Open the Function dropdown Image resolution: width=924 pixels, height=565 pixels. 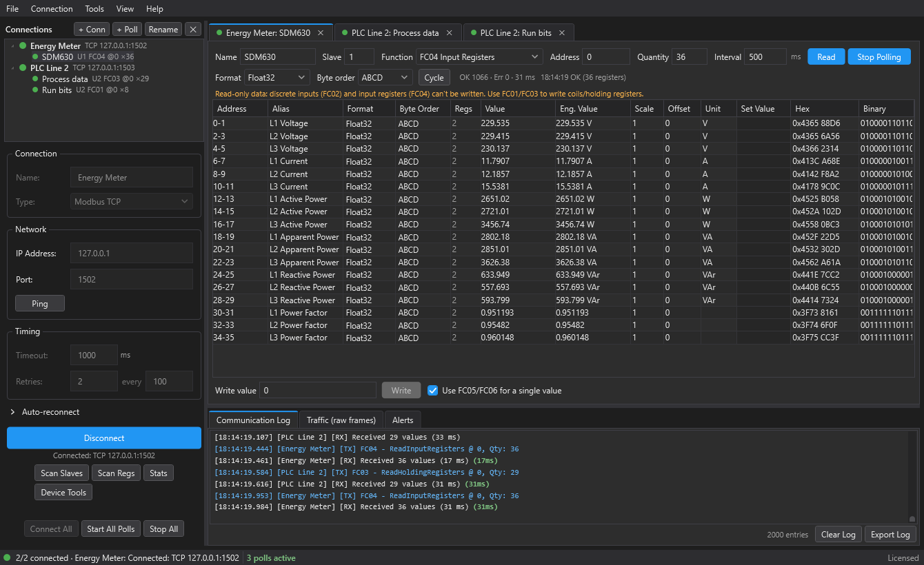[x=479, y=57]
